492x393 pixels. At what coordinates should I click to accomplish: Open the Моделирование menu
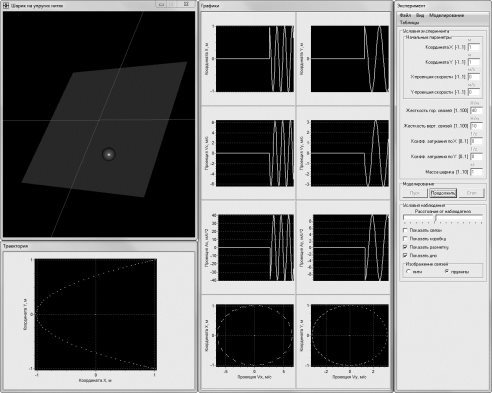[x=446, y=15]
